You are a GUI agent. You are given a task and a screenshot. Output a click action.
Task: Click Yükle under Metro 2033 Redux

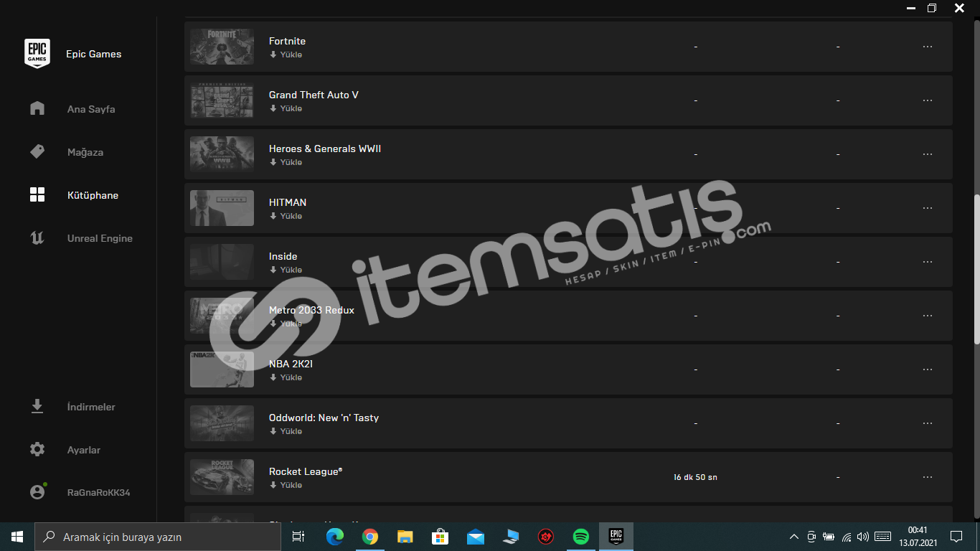[286, 324]
